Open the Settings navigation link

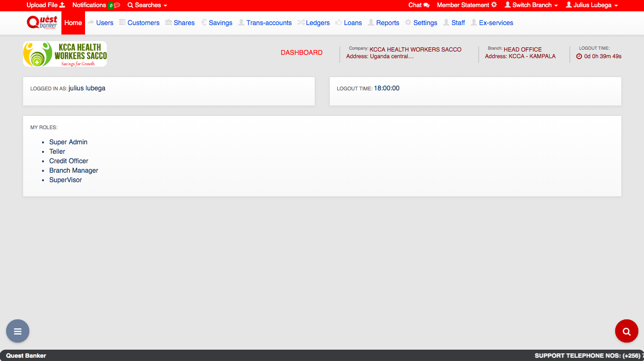[x=425, y=23]
